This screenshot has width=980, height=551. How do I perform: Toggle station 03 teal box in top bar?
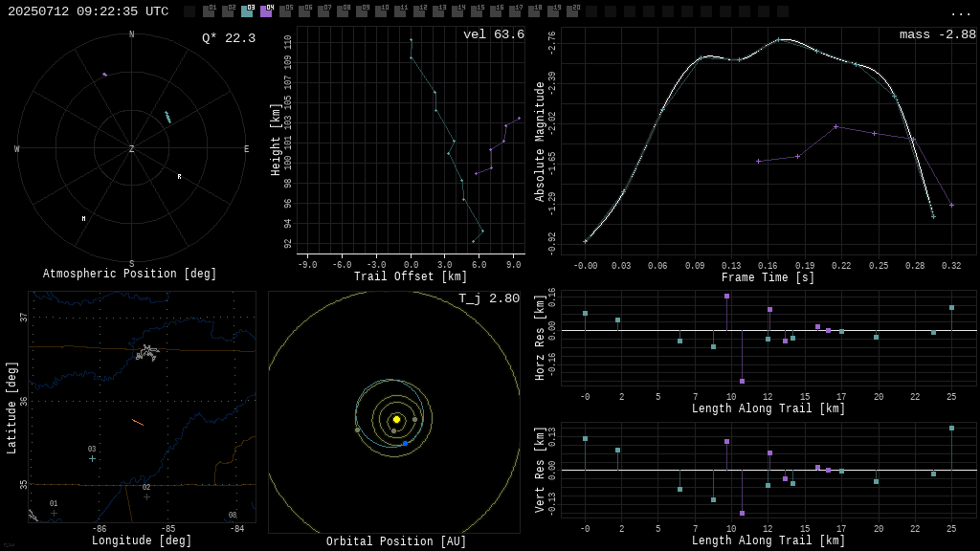247,11
